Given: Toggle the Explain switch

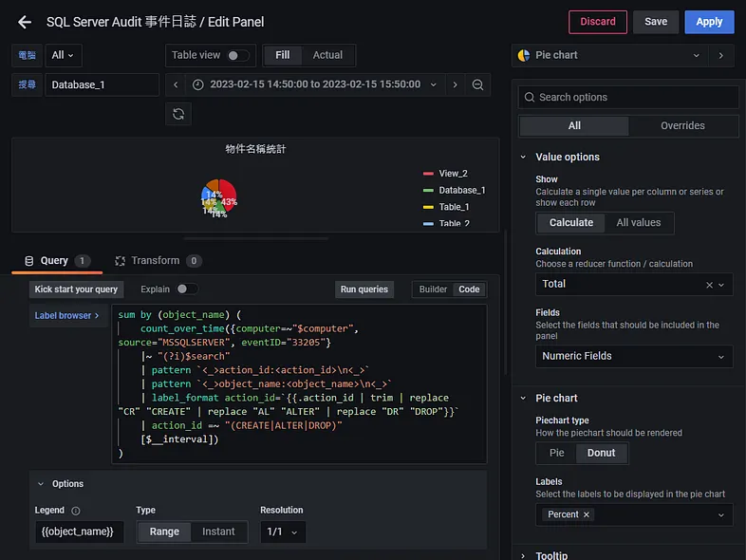Looking at the screenshot, I should 187,289.
